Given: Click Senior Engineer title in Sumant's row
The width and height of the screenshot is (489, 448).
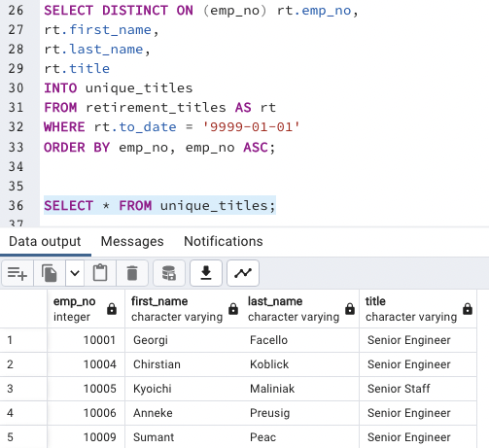Looking at the screenshot, I should pyautogui.click(x=418, y=437).
